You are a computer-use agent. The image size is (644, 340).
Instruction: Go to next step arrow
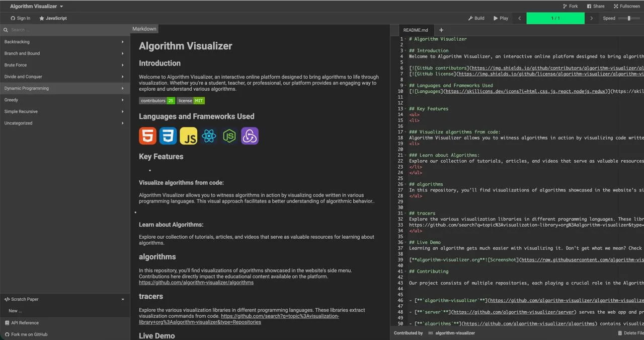click(591, 18)
